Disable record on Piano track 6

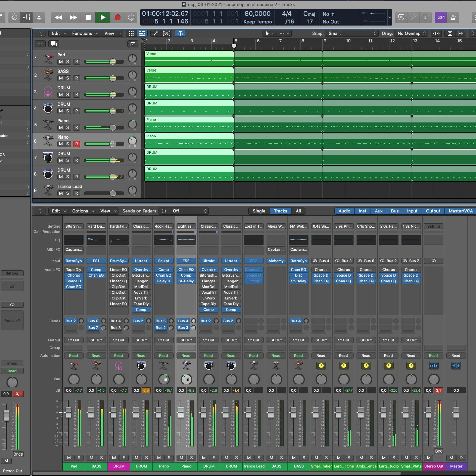[77, 144]
